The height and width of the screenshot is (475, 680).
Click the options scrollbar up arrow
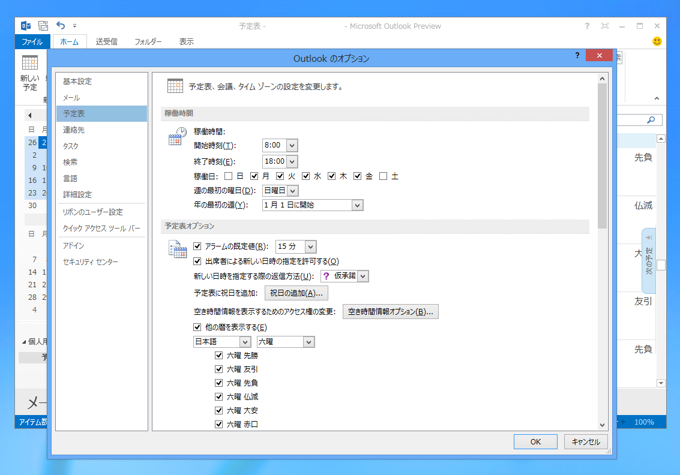[x=602, y=79]
